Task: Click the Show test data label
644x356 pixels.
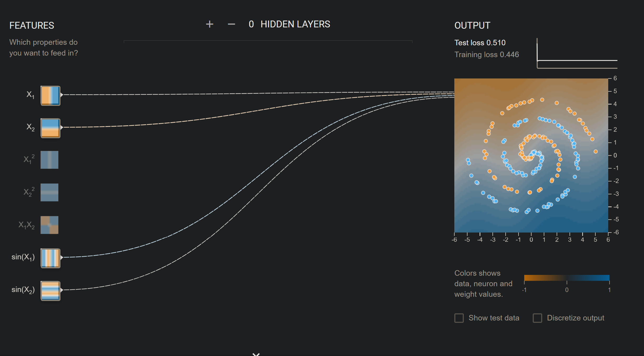Action: click(x=494, y=318)
